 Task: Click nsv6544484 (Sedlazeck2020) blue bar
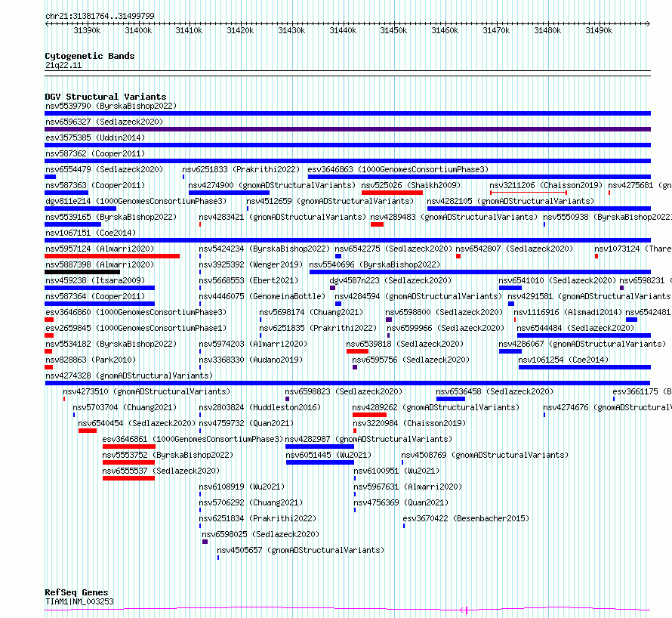click(584, 335)
